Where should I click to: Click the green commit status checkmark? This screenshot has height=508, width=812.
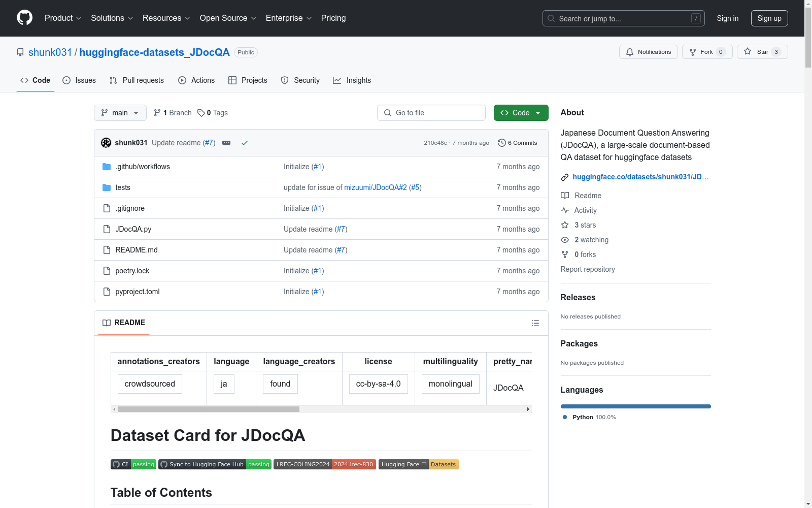tap(245, 143)
